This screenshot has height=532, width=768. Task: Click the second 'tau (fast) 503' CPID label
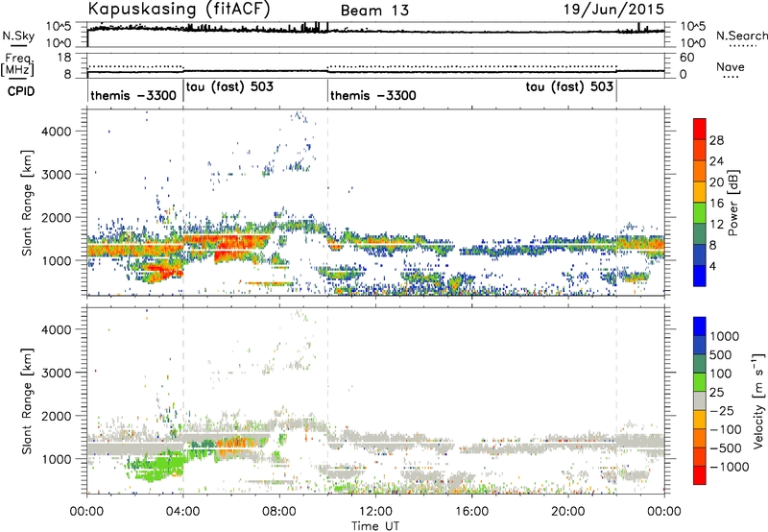click(x=569, y=86)
